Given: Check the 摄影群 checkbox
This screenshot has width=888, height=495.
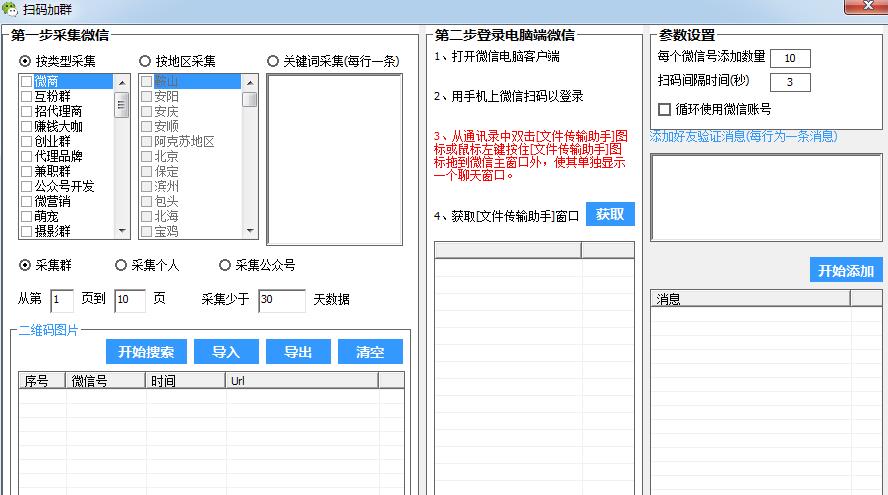Looking at the screenshot, I should click(x=27, y=231).
